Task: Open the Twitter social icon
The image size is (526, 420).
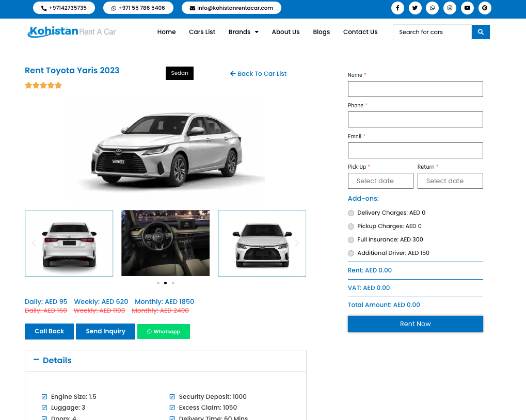Action: click(415, 8)
